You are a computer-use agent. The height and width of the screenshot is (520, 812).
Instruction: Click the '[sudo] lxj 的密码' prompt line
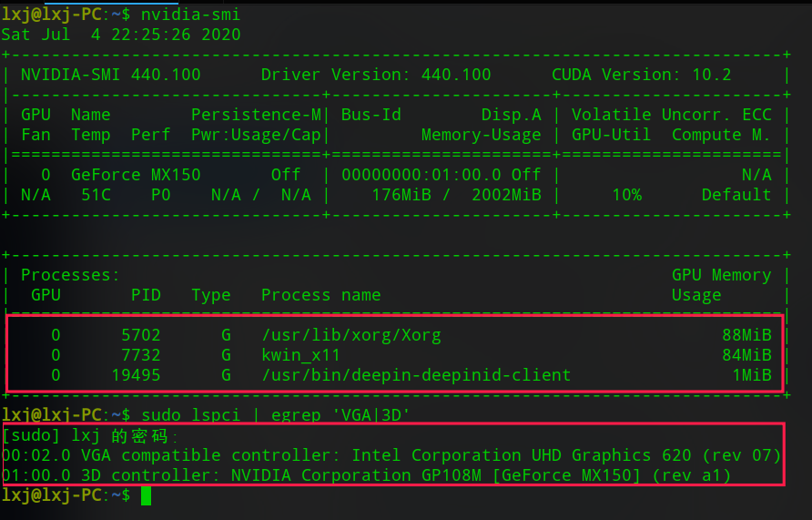89,435
